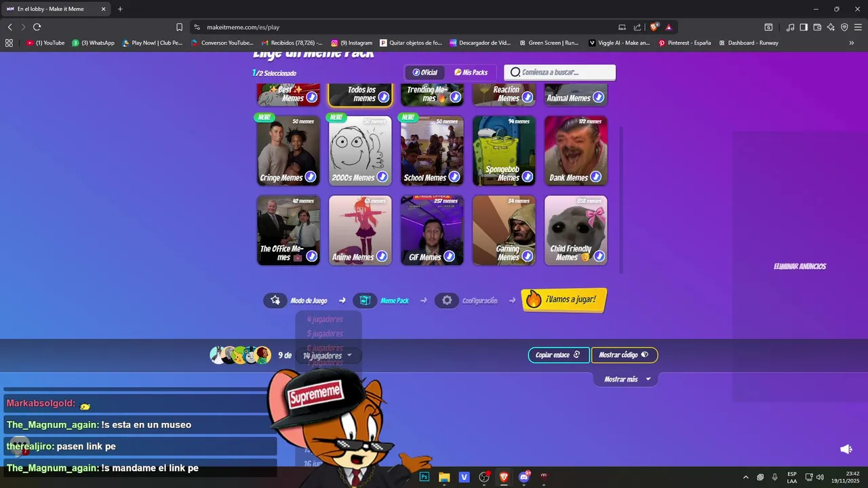The image size is (868, 488).
Task: Toggle round selector on Best Memes pack
Action: 311,97
